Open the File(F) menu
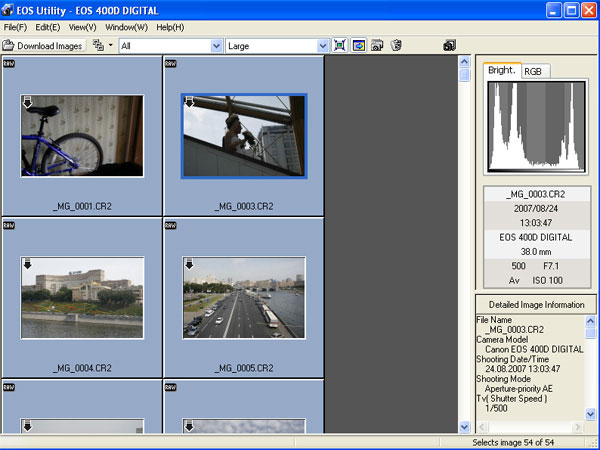600x450 pixels. point(15,28)
